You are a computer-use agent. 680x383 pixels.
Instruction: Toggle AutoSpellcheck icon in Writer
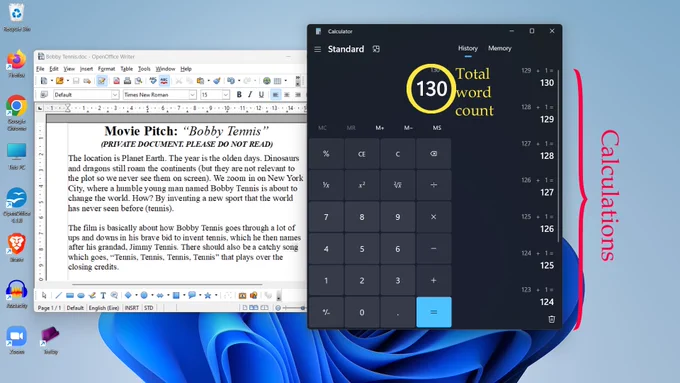164,81
